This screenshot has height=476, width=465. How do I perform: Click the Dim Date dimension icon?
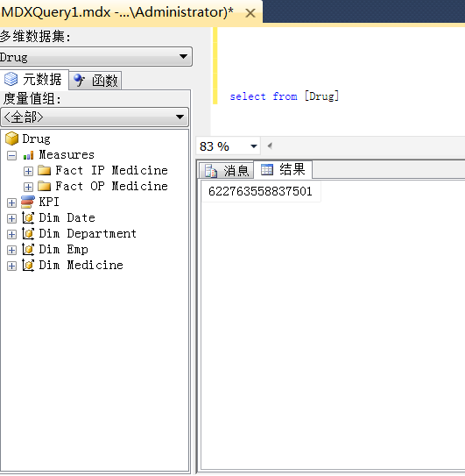[28, 218]
